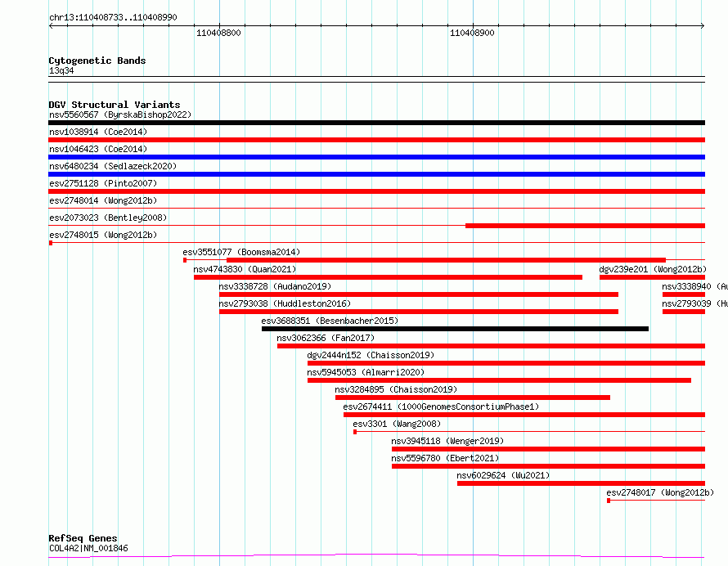
Task: Open the esv3301 (Wang2008) label
Action: pyautogui.click(x=397, y=424)
